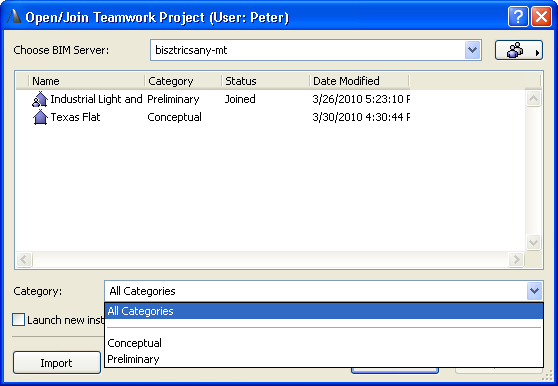Click the Industrial Light project house icon
The image size is (558, 386).
[x=40, y=99]
